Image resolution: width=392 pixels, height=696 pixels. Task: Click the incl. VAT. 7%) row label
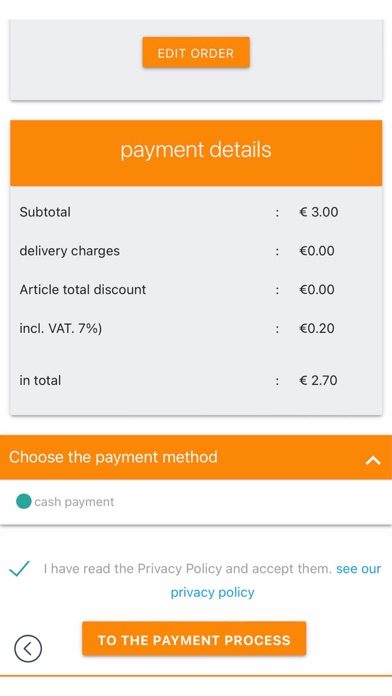point(61,328)
